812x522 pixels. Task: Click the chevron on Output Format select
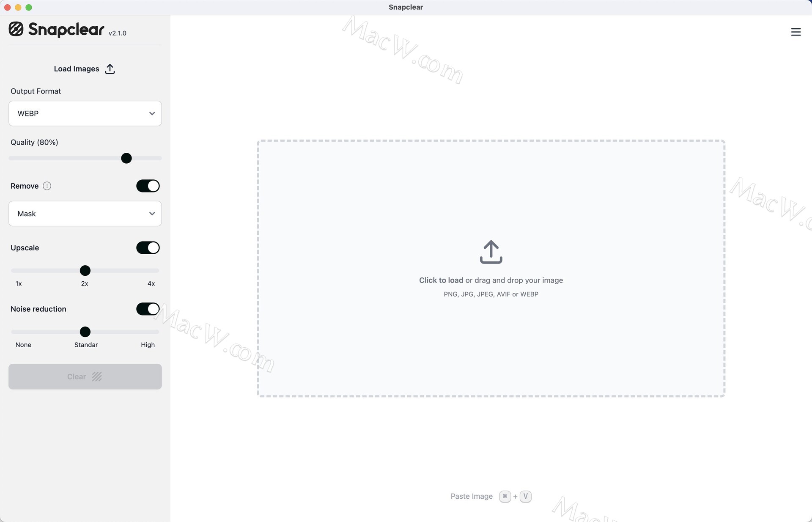pos(152,113)
